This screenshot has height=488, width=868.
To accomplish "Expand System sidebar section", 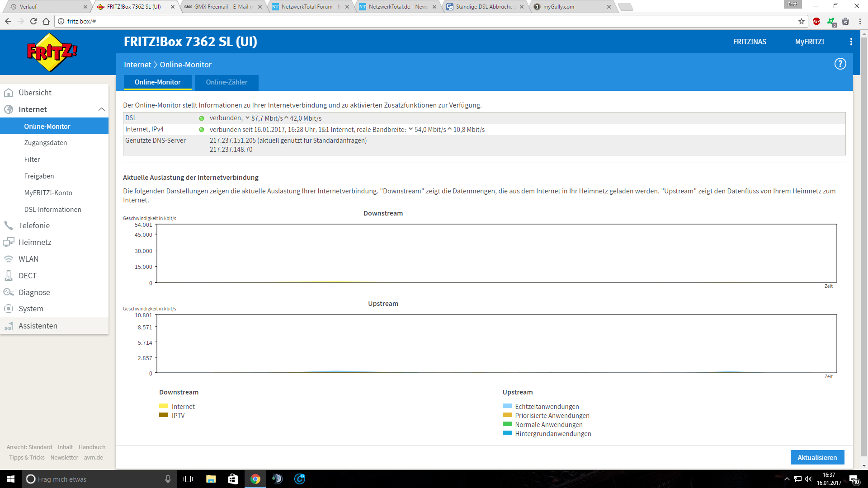I will pos(31,309).
